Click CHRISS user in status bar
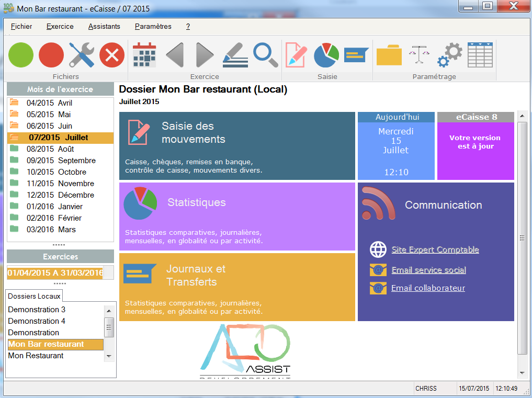 426,389
